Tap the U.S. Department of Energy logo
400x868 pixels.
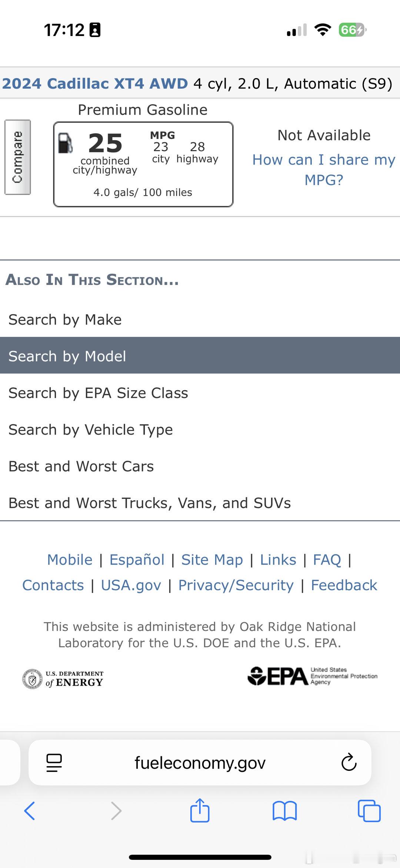pyautogui.click(x=63, y=679)
